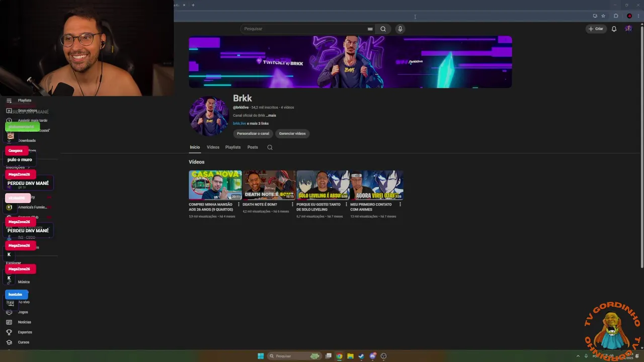
Task: Expand the channel description with ...mais
Action: [x=271, y=116]
